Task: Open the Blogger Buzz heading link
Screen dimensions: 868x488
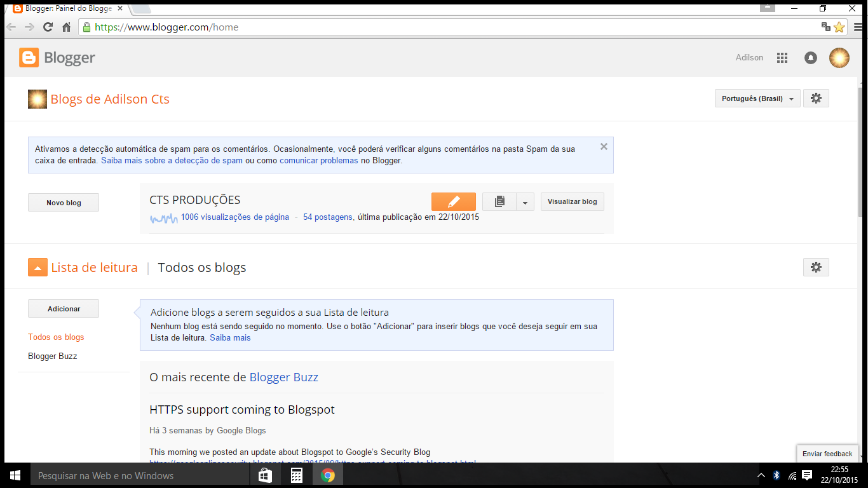Action: pos(283,377)
